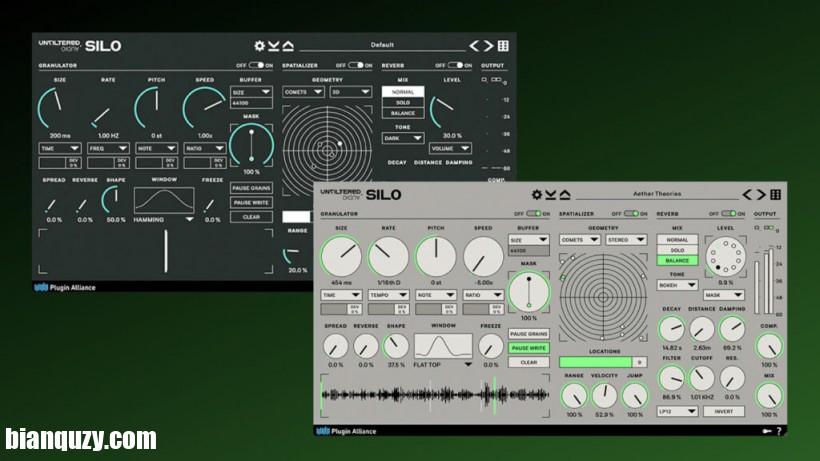820x461 pixels.
Task: Click save preset down-arrow icon in light window
Action: (551, 195)
